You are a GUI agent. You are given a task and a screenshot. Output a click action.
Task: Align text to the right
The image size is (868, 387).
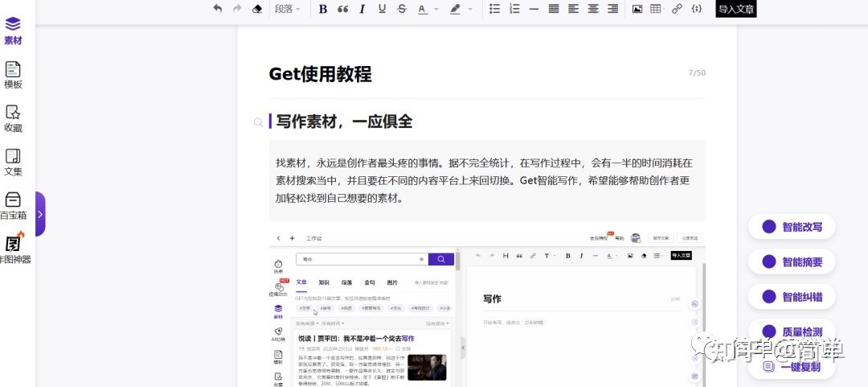pyautogui.click(x=612, y=9)
